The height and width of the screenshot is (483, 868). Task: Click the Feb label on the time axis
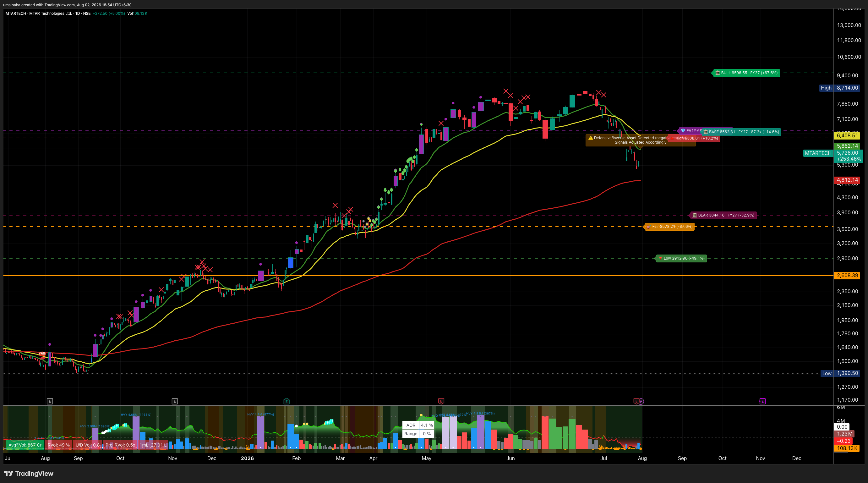coord(297,458)
